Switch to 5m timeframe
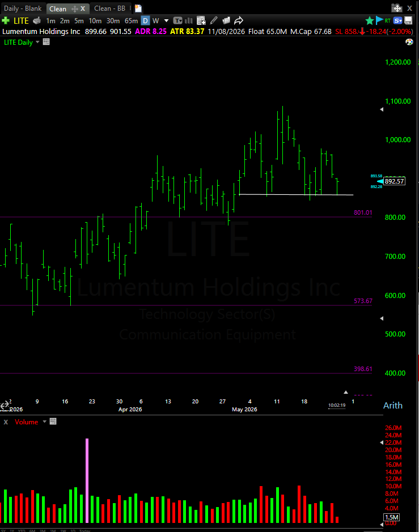 tap(79, 21)
